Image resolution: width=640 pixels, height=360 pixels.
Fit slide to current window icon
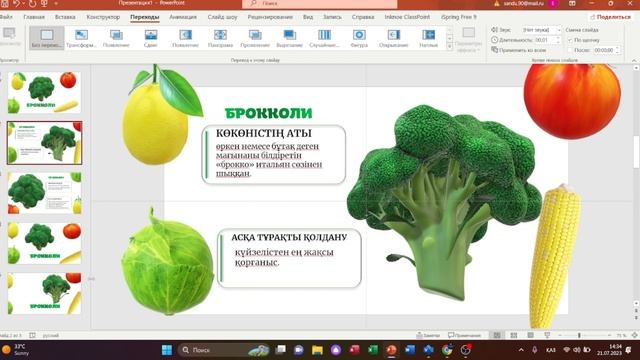635,335
